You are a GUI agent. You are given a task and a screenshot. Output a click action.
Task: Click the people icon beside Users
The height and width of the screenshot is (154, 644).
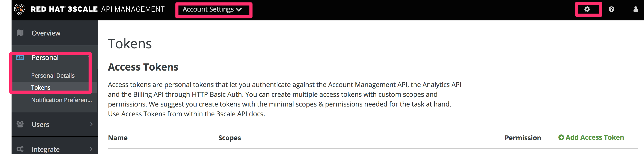[x=20, y=124]
